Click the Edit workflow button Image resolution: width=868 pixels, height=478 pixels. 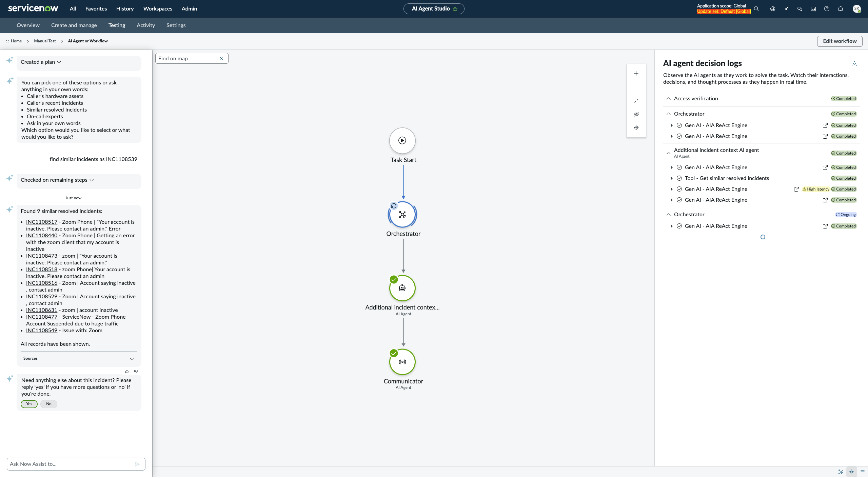tap(840, 41)
